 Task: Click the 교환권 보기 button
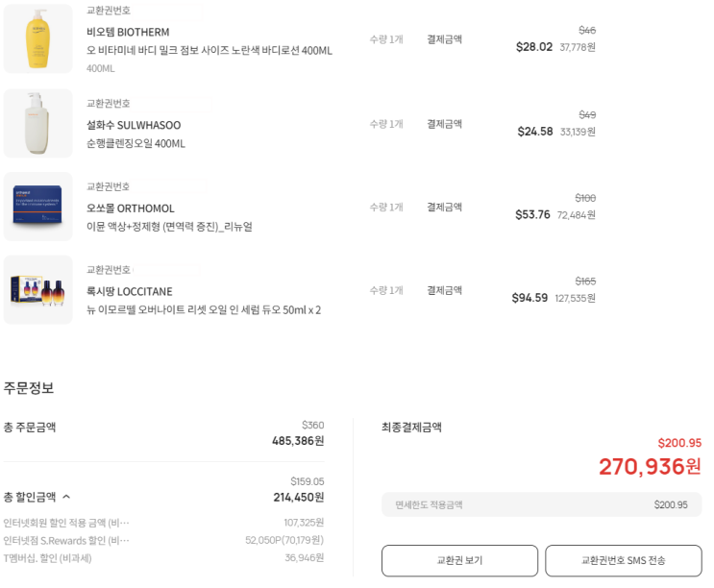459,560
